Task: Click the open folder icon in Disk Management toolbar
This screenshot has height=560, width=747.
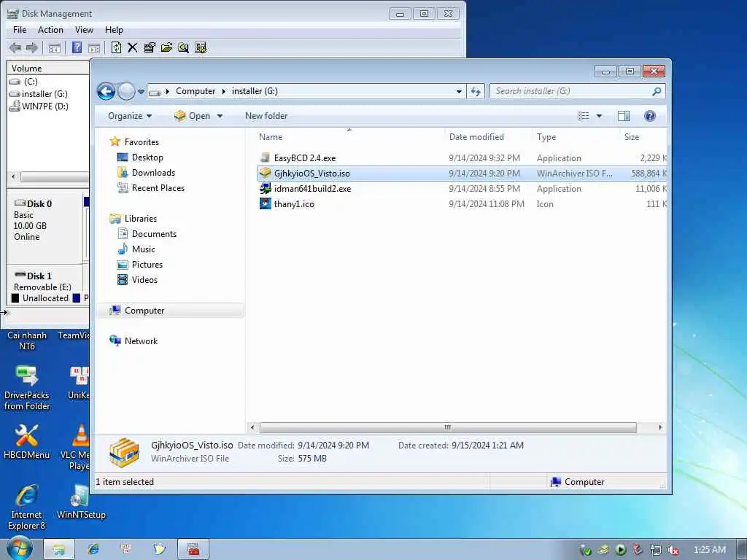Action: 166,47
